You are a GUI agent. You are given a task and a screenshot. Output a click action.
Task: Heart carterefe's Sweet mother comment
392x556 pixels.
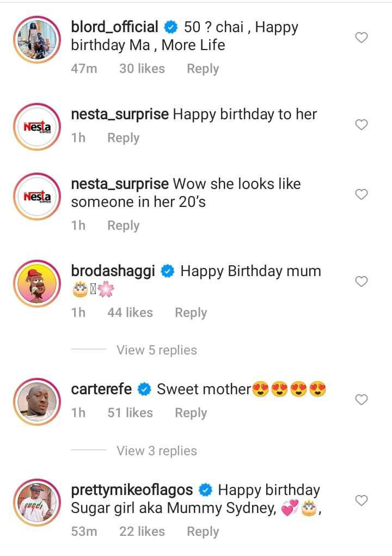point(362,400)
